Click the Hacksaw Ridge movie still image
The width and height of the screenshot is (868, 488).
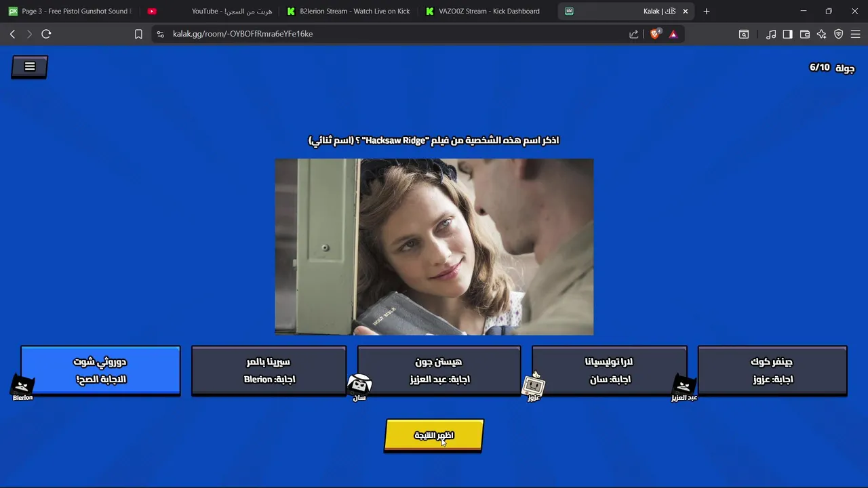point(434,247)
